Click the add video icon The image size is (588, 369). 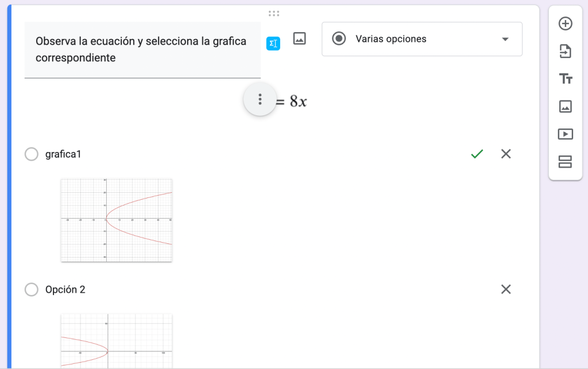click(x=565, y=134)
